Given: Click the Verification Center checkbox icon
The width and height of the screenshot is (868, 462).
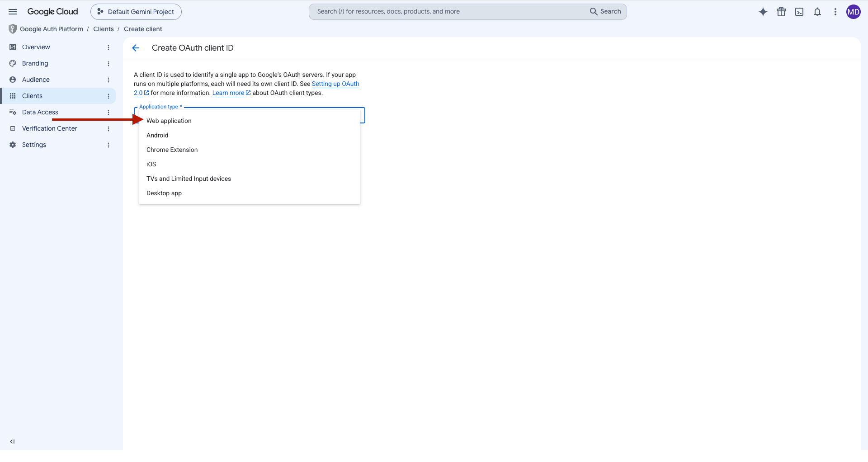Looking at the screenshot, I should pyautogui.click(x=13, y=128).
